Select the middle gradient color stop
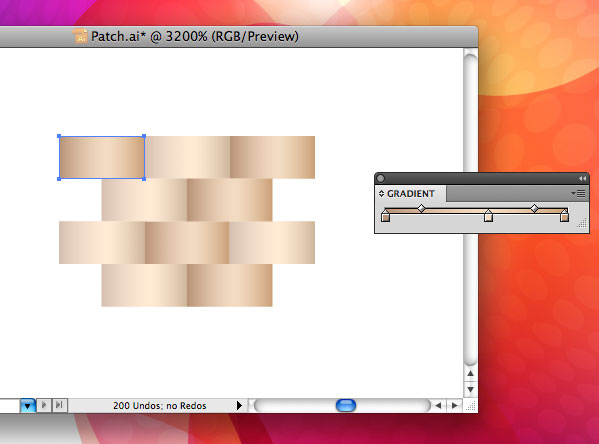The image size is (599, 444). point(488,216)
